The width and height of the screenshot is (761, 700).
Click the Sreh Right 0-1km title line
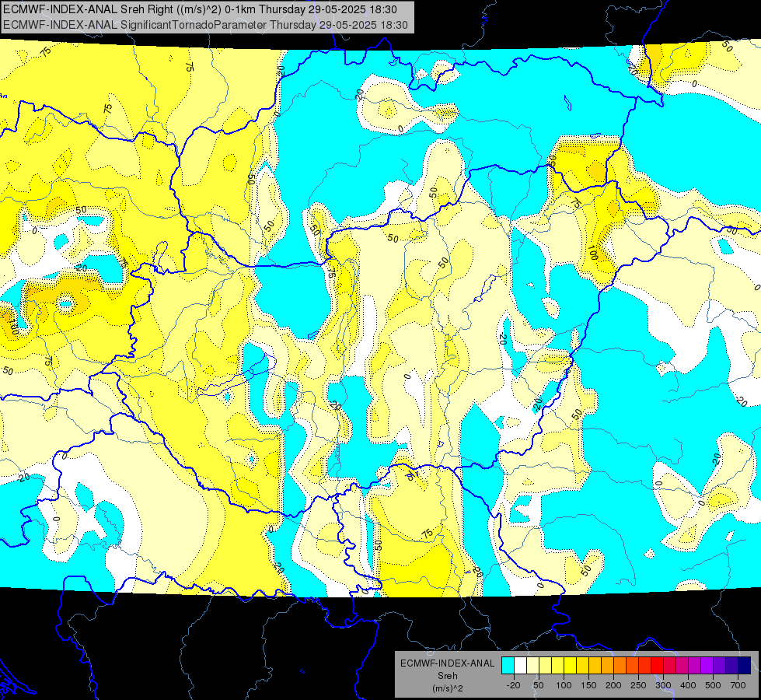(x=200, y=9)
